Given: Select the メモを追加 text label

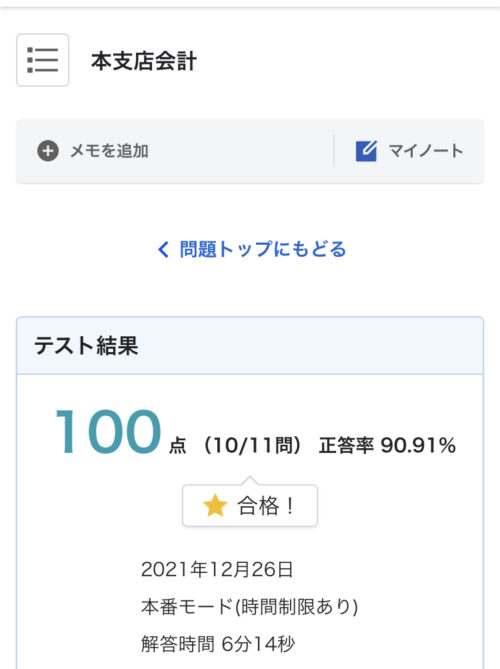Looking at the screenshot, I should [110, 151].
